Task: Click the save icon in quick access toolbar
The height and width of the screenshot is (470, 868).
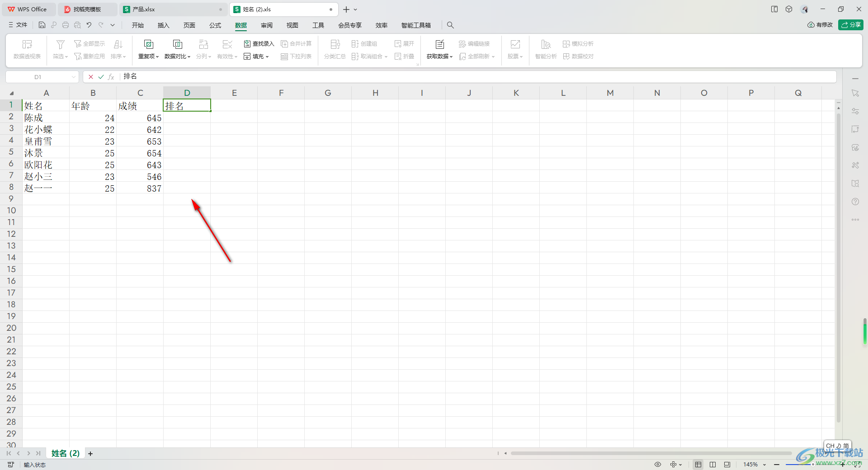Action: click(x=42, y=25)
